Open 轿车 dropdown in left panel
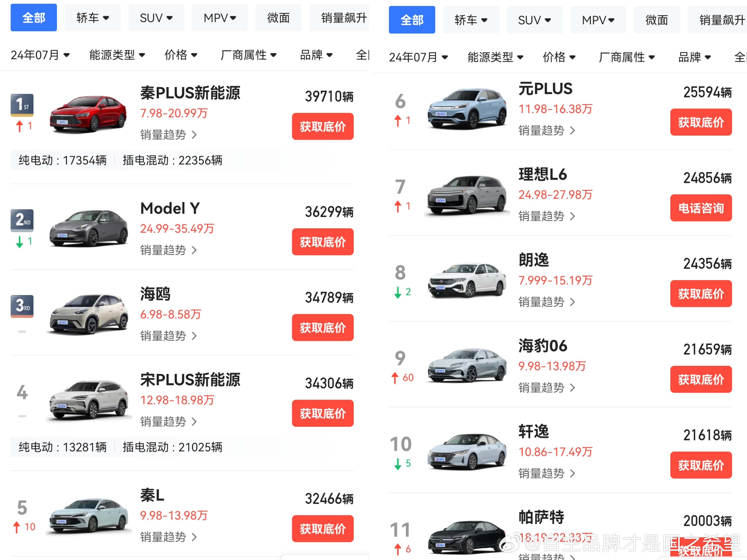The width and height of the screenshot is (747, 560). pyautogui.click(x=92, y=17)
